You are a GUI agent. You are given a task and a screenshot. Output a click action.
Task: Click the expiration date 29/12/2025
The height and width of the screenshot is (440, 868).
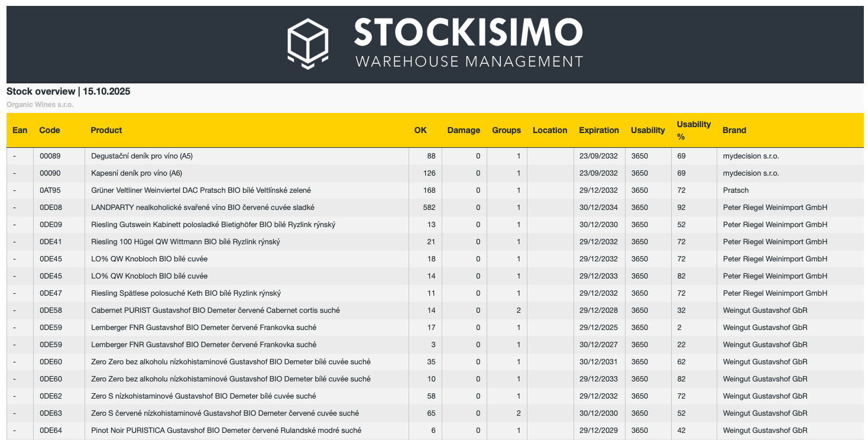click(598, 328)
